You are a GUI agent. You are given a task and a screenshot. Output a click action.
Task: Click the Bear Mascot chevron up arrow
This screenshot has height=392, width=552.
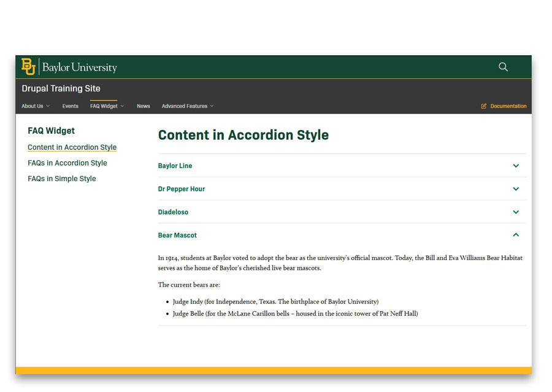point(516,234)
